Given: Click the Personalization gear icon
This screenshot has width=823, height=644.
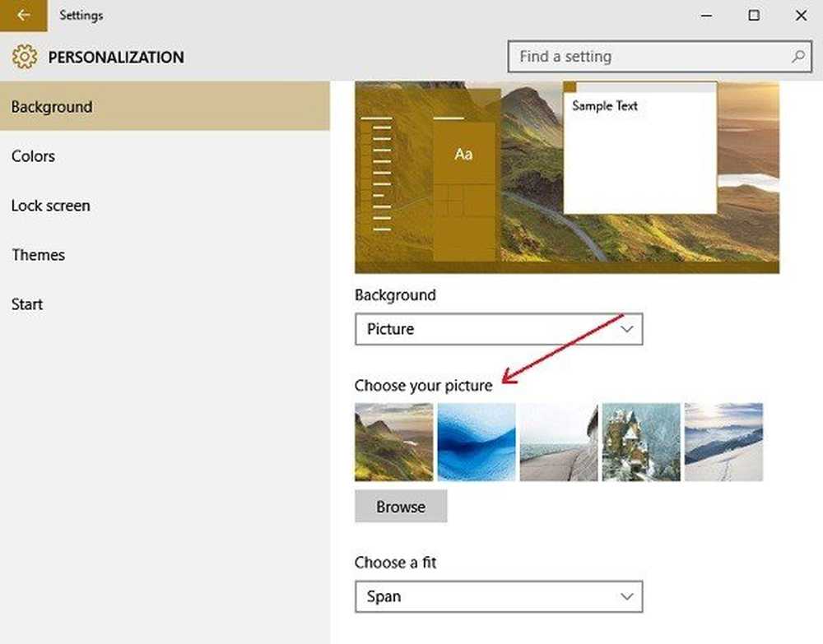Looking at the screenshot, I should [25, 57].
